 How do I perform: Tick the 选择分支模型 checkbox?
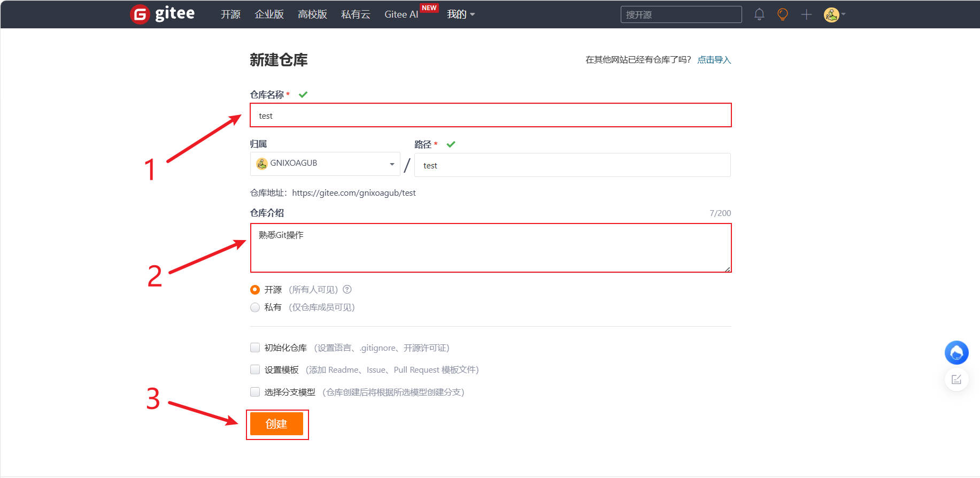click(255, 392)
